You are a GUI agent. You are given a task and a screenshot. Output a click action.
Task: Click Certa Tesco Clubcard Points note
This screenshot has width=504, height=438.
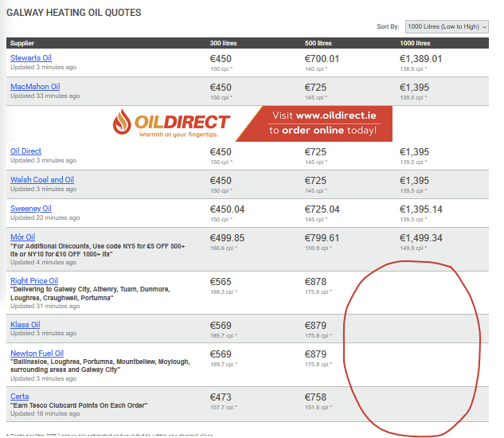click(79, 405)
